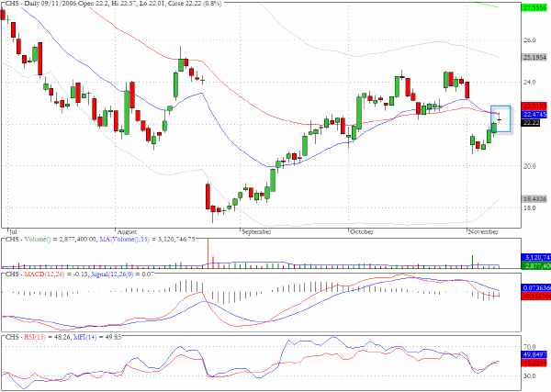This screenshot has width=551, height=392.
Task: Click the 20.0 price axis value
Action: click(x=530, y=166)
